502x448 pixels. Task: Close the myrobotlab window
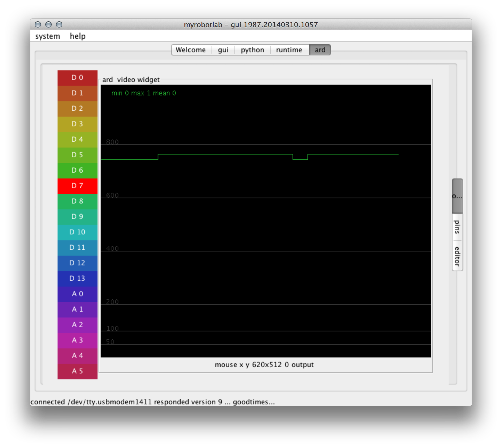[x=38, y=25]
